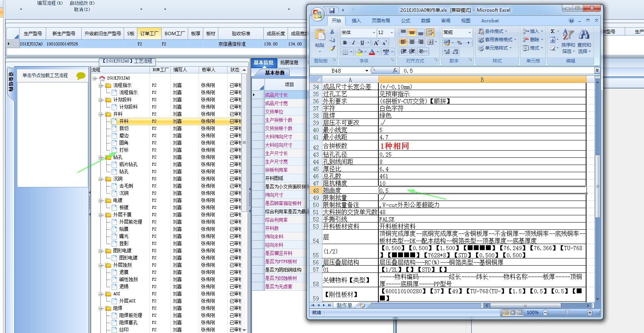Click the zoom slider handle in Excel
The width and height of the screenshot is (644, 333).
[x=567, y=313]
